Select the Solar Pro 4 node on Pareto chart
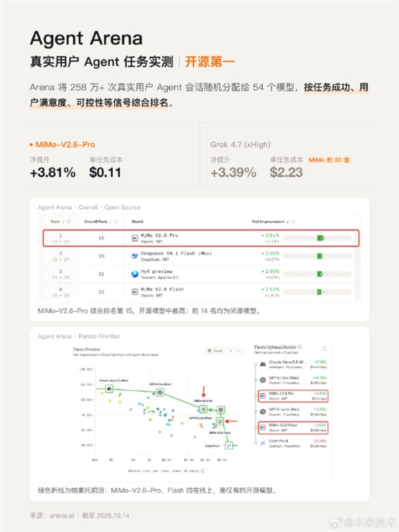Image resolution: width=399 pixels, height=532 pixels. point(229,446)
